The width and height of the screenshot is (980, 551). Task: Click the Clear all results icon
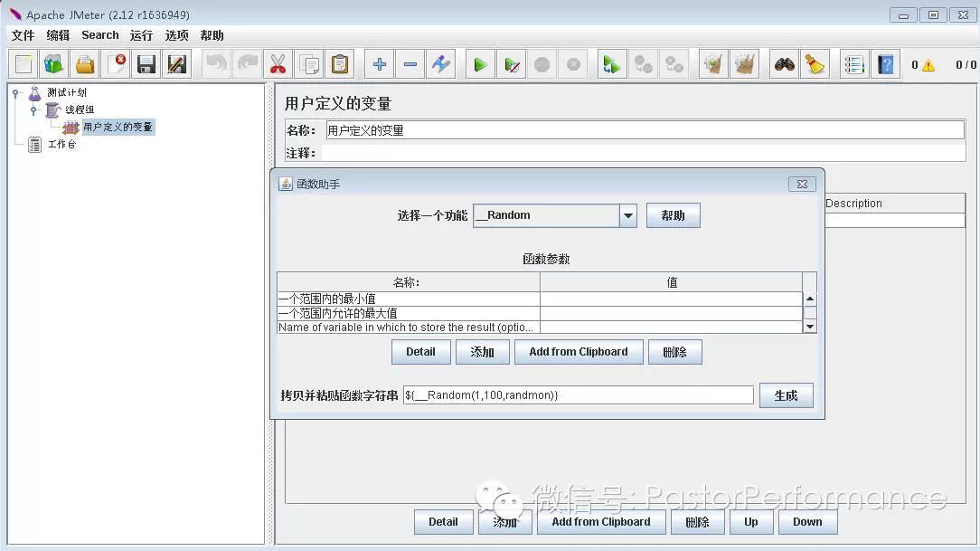point(744,64)
